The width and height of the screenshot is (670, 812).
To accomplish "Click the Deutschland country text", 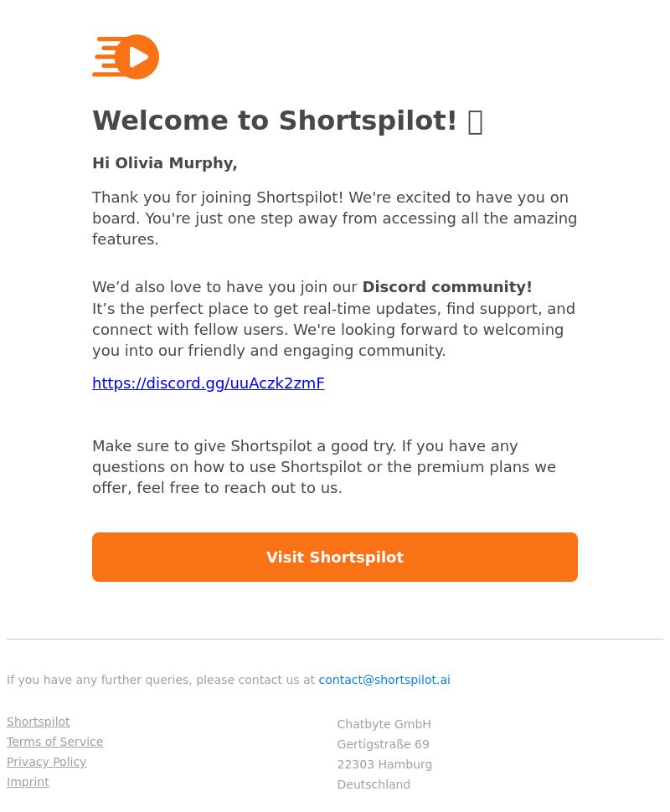I will coord(374,784).
